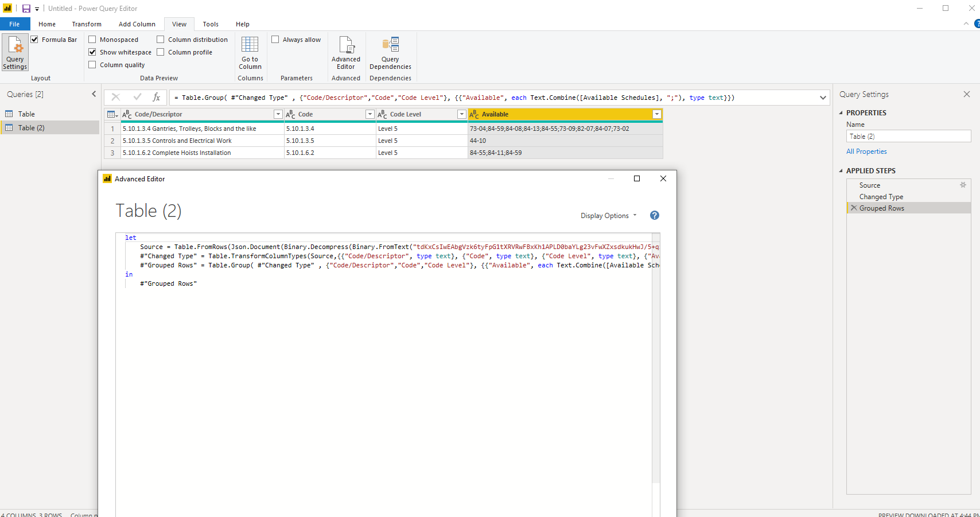Screen dimensions: 980x517
Task: Expand the formula bar
Action: click(823, 98)
